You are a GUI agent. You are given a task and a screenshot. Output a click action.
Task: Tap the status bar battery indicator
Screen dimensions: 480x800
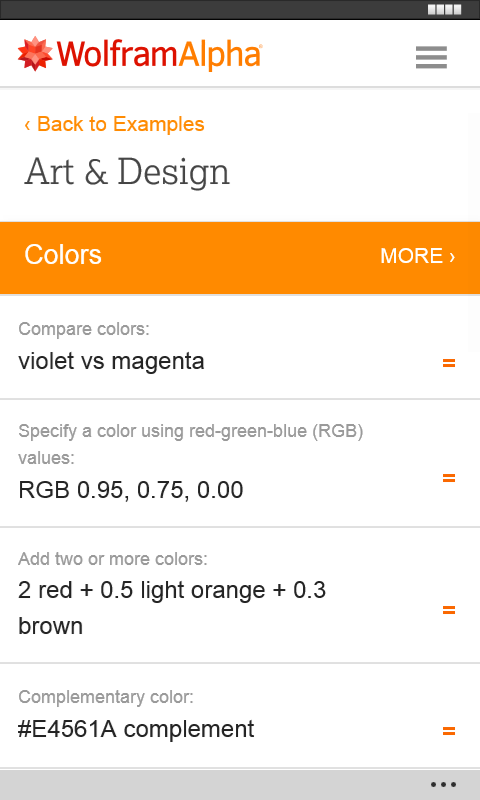click(x=444, y=9)
